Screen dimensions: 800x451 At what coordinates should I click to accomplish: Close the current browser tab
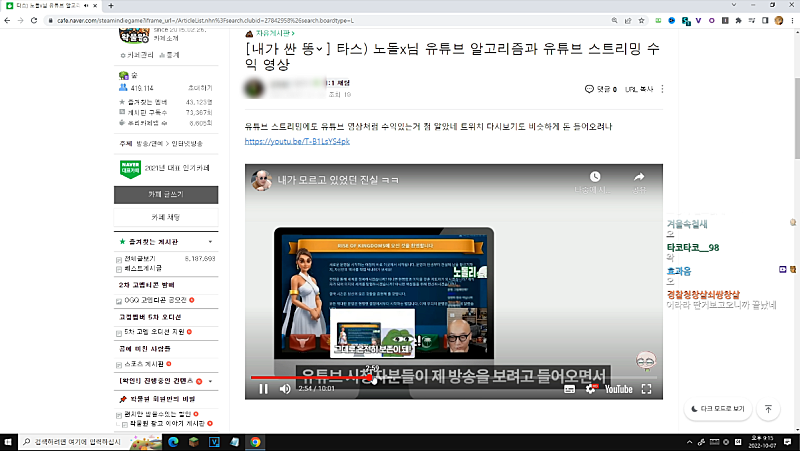click(95, 6)
